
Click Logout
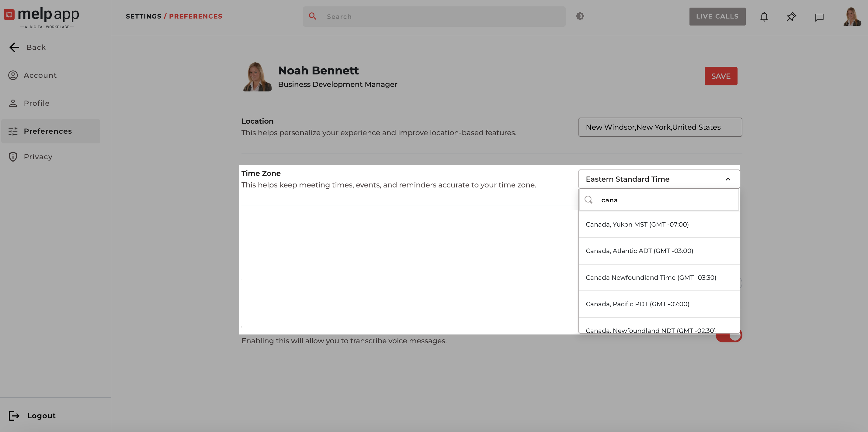[x=32, y=416]
